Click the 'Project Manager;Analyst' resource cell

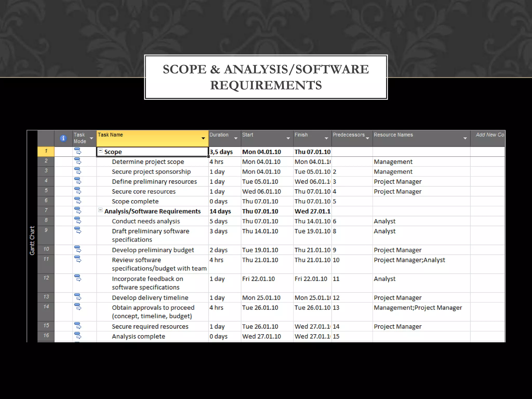[421, 264]
